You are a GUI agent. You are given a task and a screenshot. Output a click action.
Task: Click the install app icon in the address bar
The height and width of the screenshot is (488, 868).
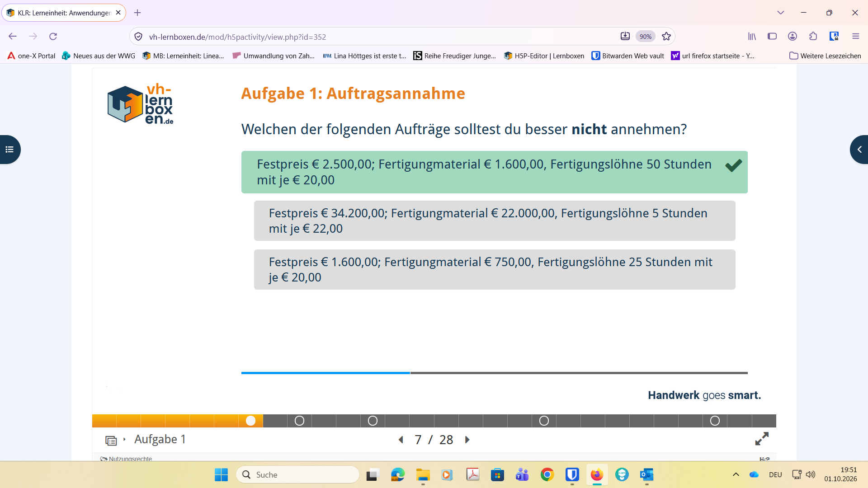click(x=625, y=37)
